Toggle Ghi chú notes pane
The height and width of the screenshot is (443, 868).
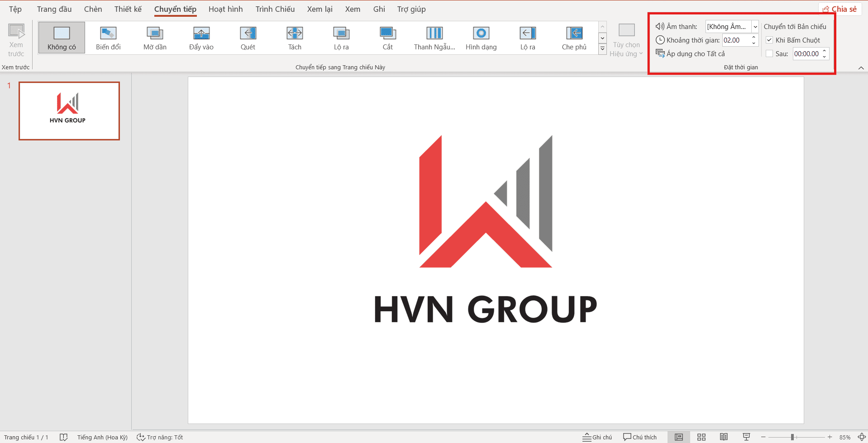point(597,437)
